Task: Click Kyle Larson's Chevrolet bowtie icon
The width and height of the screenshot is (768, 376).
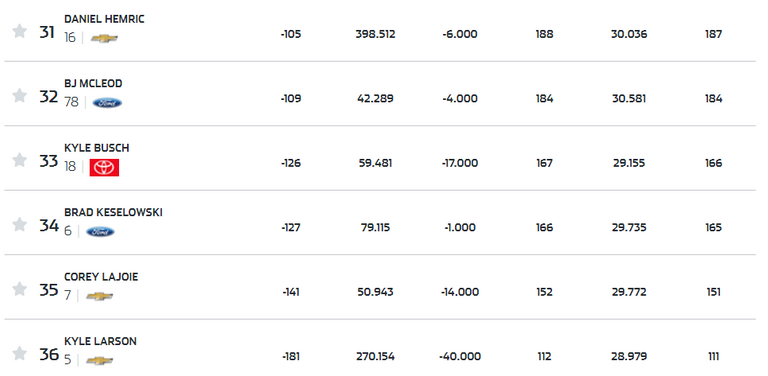Action: (99, 361)
